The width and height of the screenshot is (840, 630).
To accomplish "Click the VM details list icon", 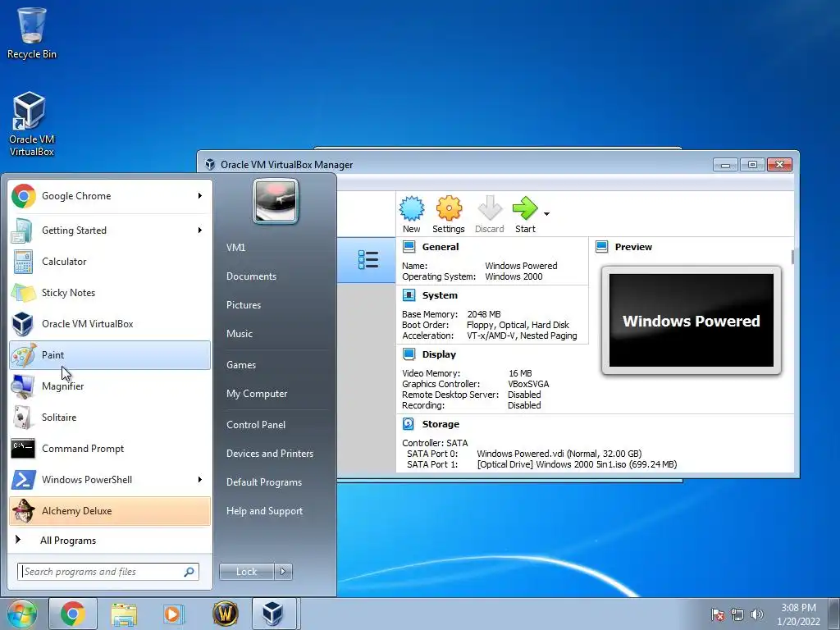I will [x=368, y=260].
